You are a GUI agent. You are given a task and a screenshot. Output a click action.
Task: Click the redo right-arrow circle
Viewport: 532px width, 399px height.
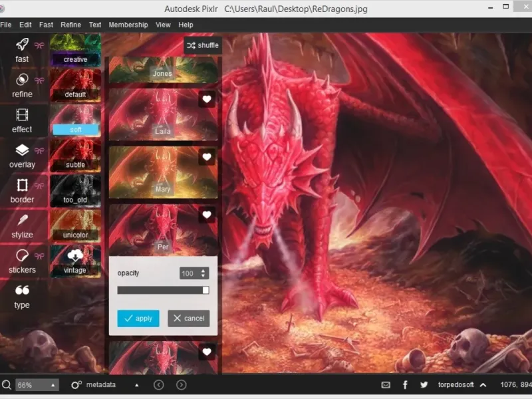pos(182,385)
